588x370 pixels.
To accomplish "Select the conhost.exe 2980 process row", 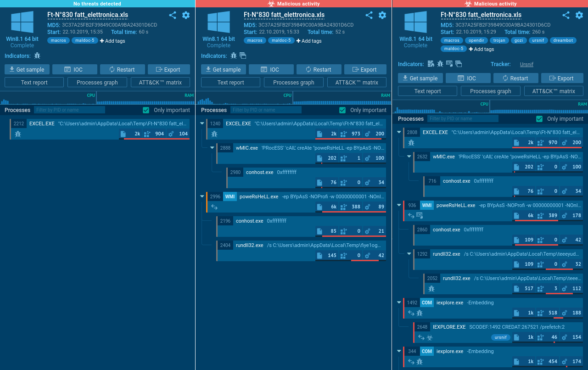I will [x=306, y=178].
